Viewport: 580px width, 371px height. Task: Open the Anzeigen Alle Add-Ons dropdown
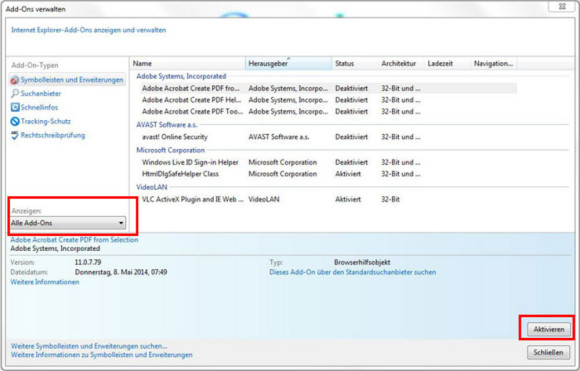pyautogui.click(x=68, y=223)
